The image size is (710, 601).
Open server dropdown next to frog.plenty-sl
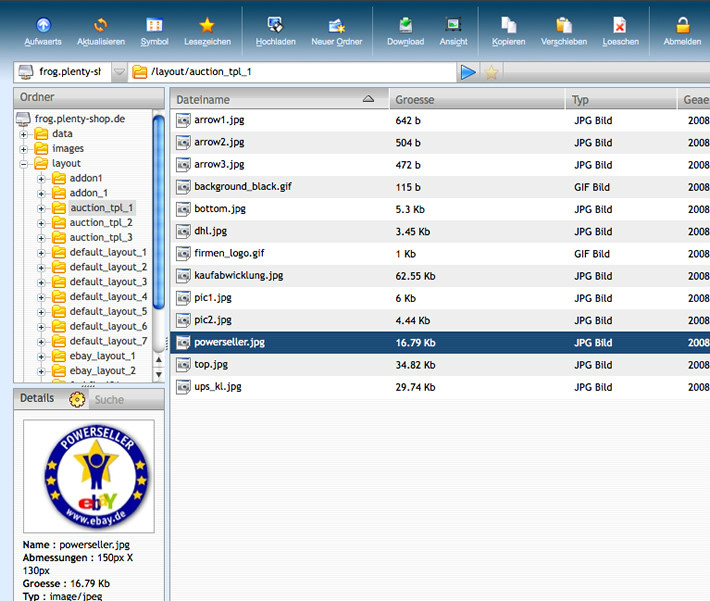[119, 72]
